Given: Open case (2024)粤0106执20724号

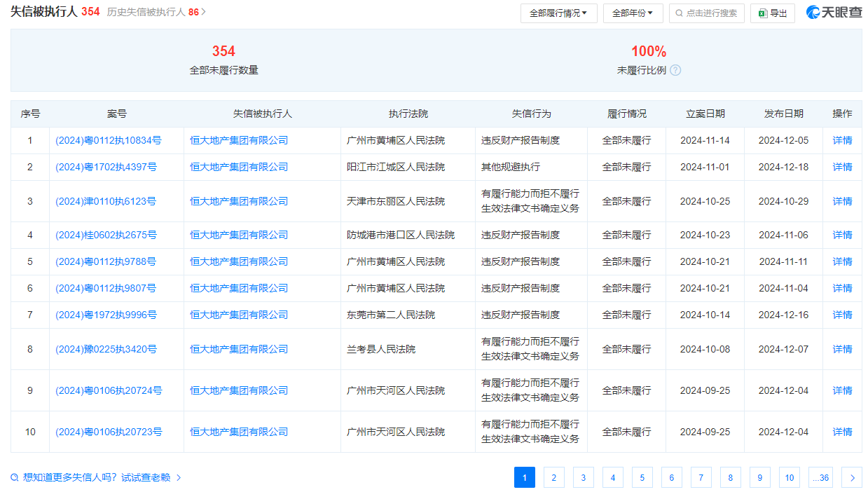Looking at the screenshot, I should click(109, 390).
